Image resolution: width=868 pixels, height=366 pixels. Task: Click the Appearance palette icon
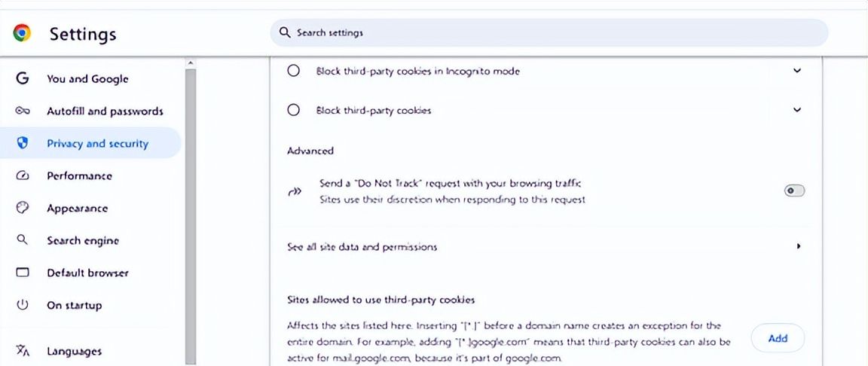(x=23, y=208)
